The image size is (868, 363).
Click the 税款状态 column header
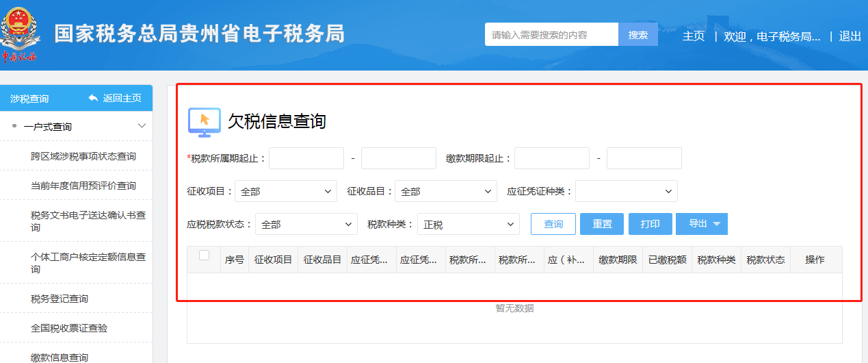pos(766,260)
